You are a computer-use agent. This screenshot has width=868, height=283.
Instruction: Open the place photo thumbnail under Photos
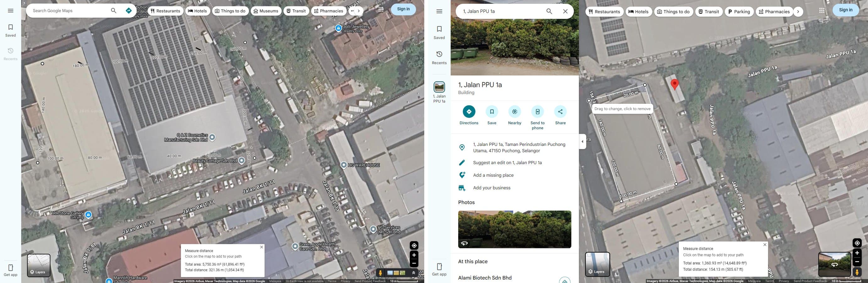pos(514,229)
